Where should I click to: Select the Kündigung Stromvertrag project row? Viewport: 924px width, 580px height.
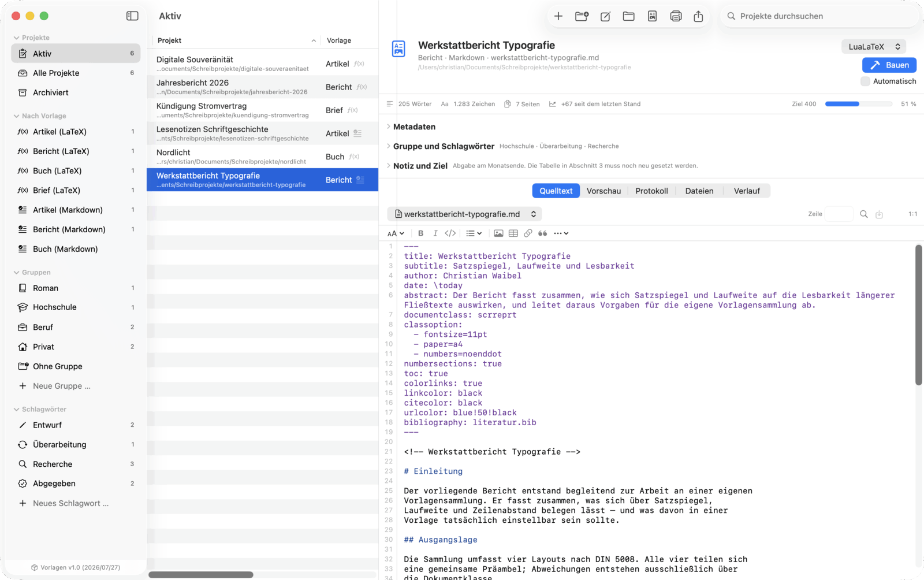[263, 110]
